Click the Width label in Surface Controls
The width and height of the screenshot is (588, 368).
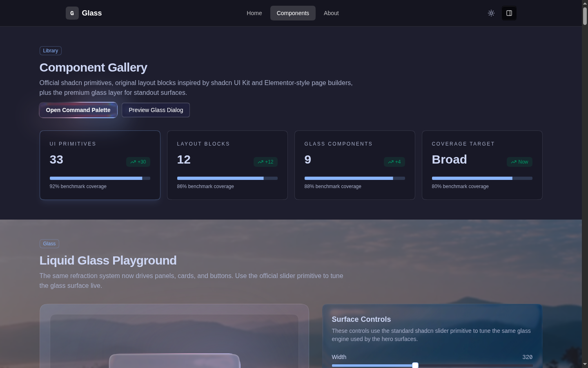coord(339,357)
